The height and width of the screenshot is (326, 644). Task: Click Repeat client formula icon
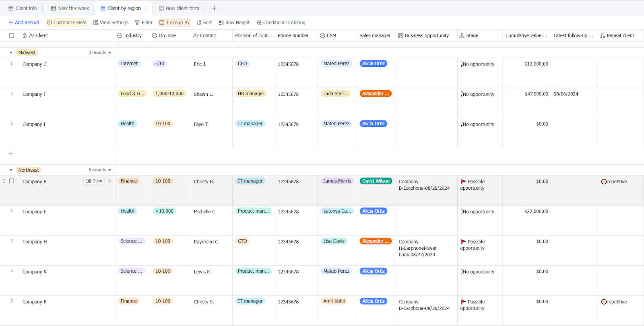(603, 35)
